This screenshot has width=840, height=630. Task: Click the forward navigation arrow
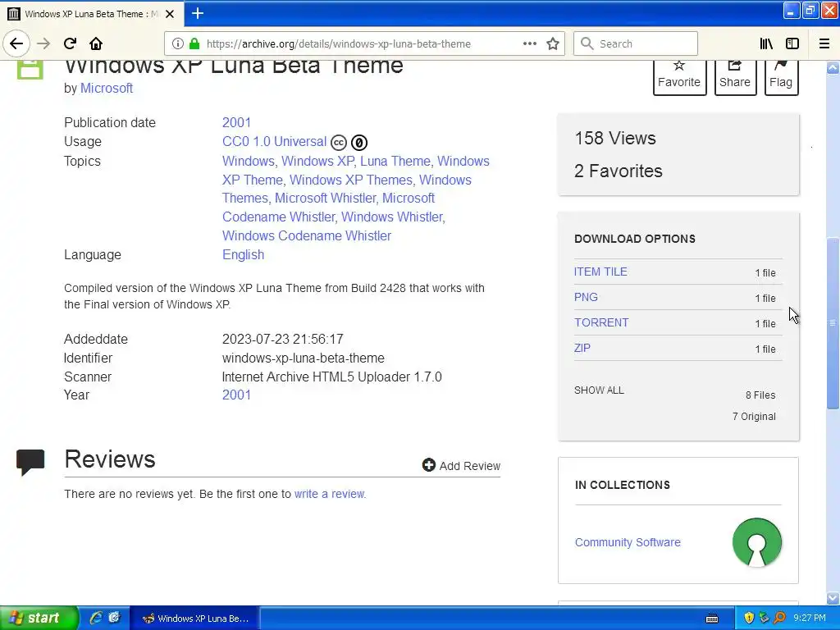click(43, 43)
